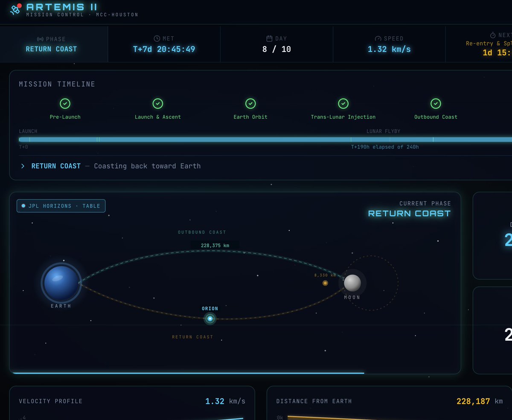Click the Launch & Ascent checkmark icon
Screen dimensions: 512x420
tap(158, 104)
